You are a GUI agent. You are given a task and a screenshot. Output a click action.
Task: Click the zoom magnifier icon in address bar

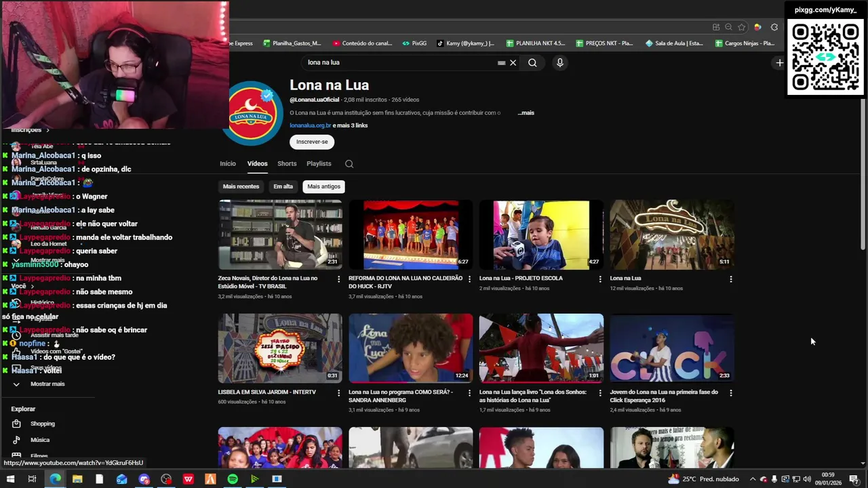(728, 27)
